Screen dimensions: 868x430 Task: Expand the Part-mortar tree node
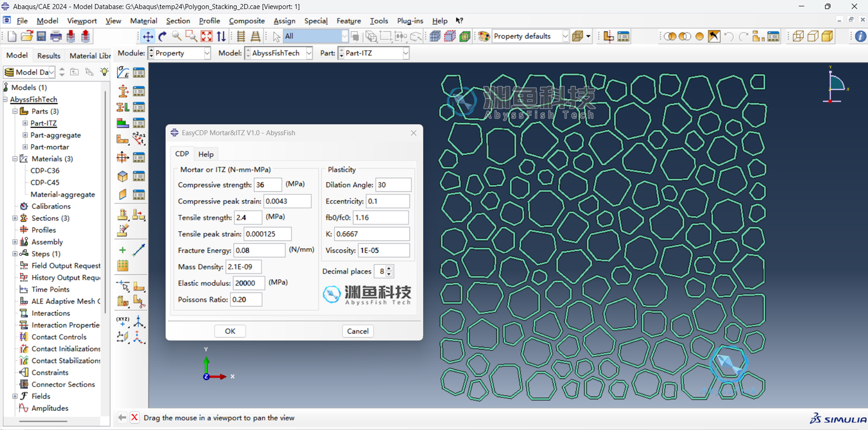coord(25,147)
